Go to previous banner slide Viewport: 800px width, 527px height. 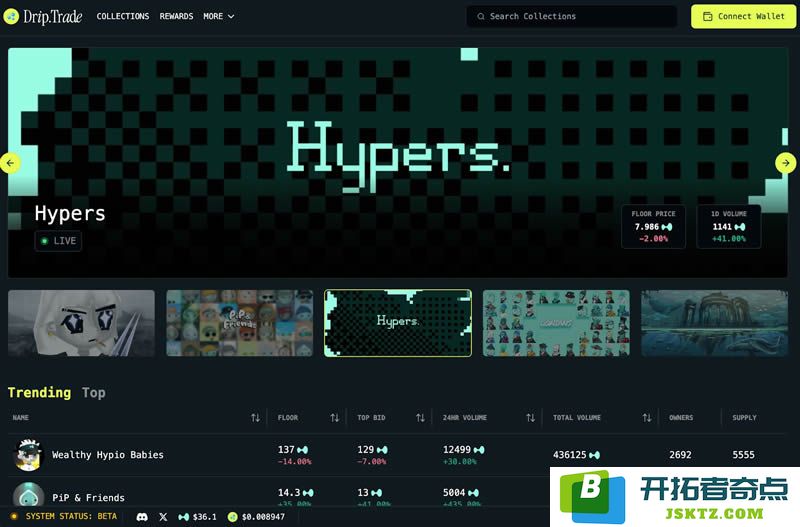[x=10, y=163]
